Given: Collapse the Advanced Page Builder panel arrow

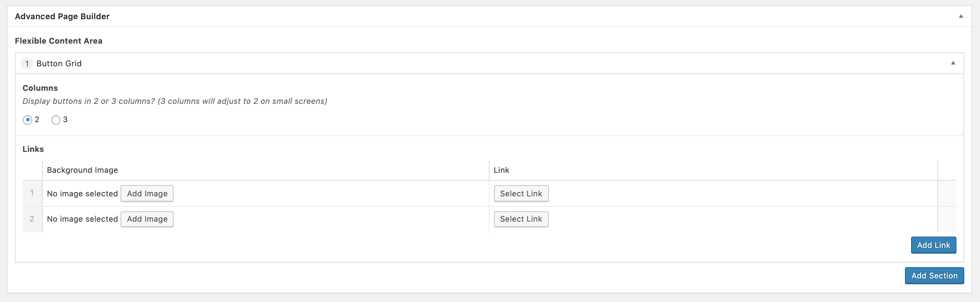Looking at the screenshot, I should pos(961,17).
